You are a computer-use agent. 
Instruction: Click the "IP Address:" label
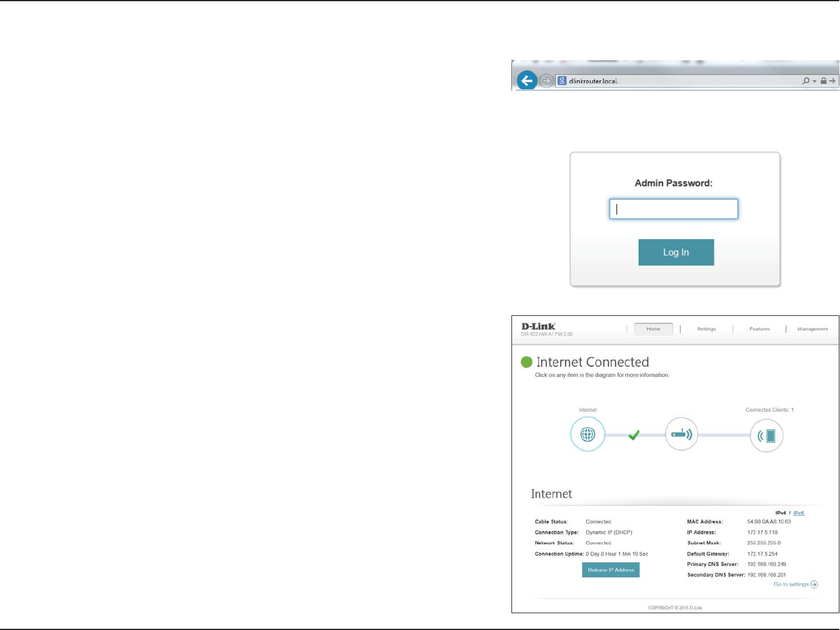701,533
